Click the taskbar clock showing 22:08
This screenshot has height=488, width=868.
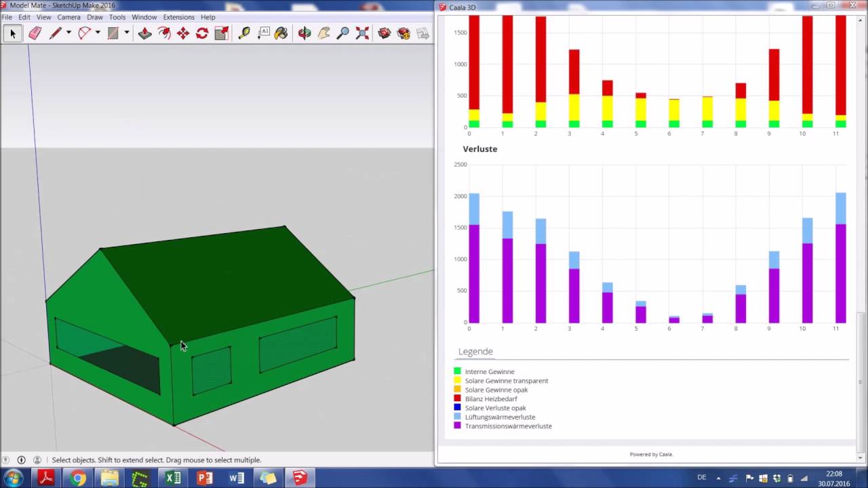coord(833,479)
